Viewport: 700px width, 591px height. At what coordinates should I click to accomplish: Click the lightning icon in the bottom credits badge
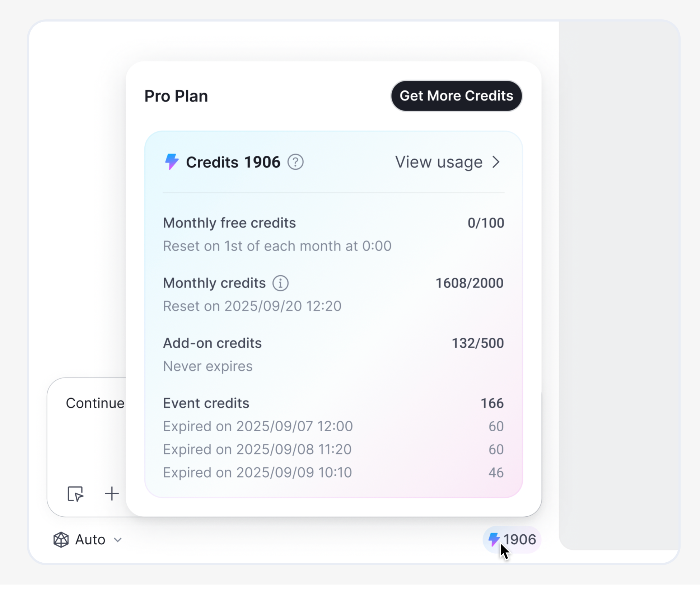[x=494, y=539]
